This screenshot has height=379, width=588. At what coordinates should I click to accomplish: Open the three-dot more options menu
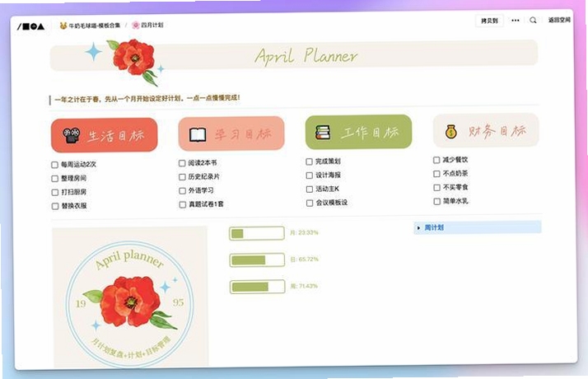coord(516,21)
